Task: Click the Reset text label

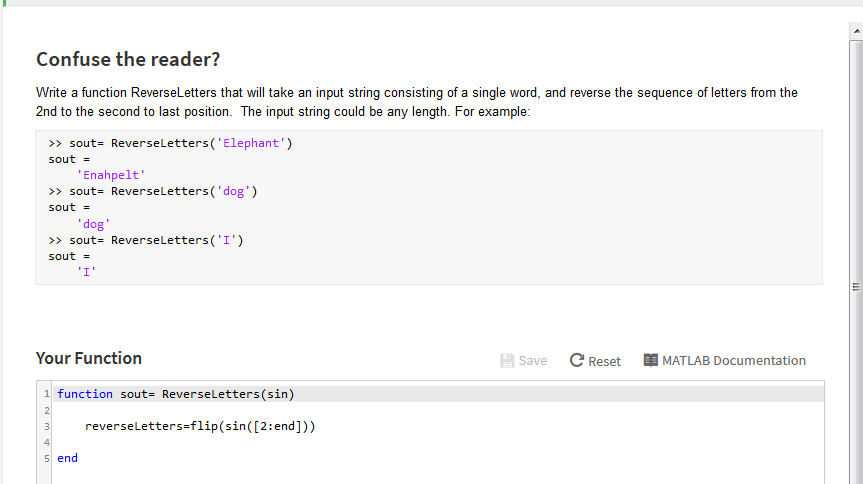Action: 604,361
